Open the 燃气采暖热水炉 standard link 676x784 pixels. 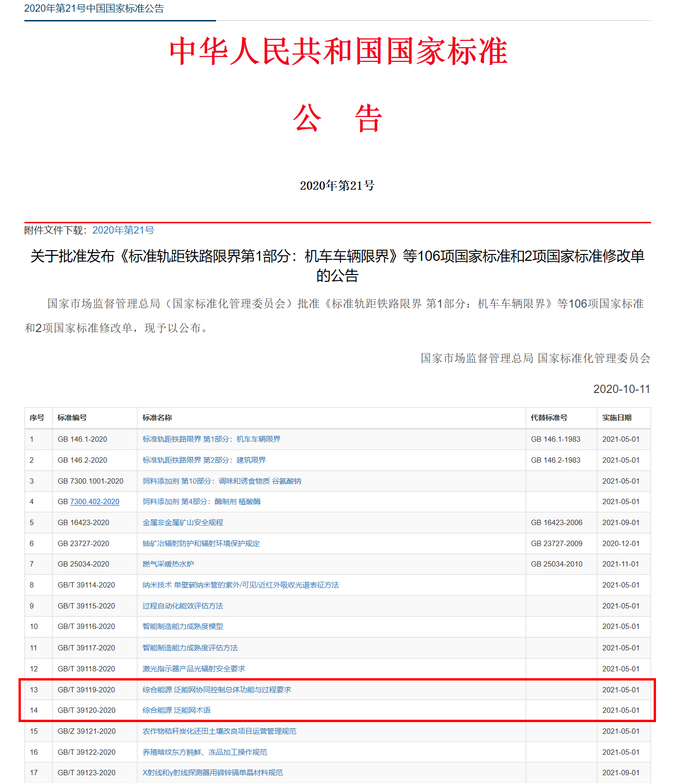(168, 564)
